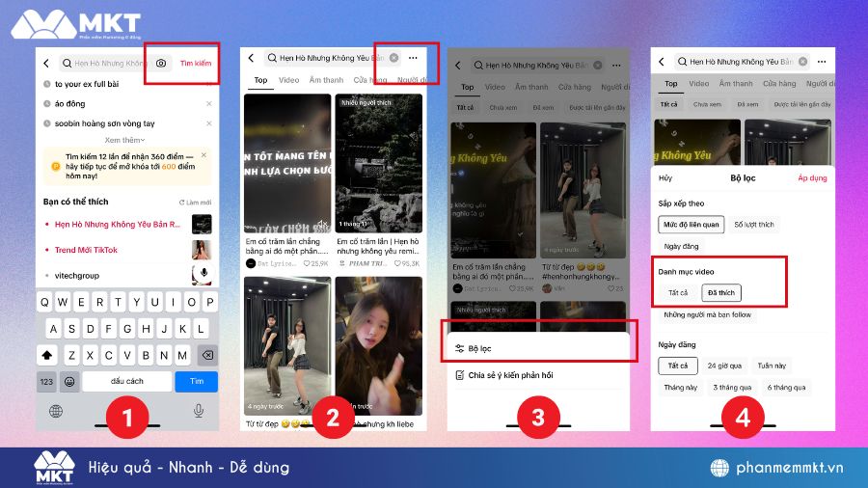
Task: Select '3 tháng qua' date filter
Action: point(732,388)
